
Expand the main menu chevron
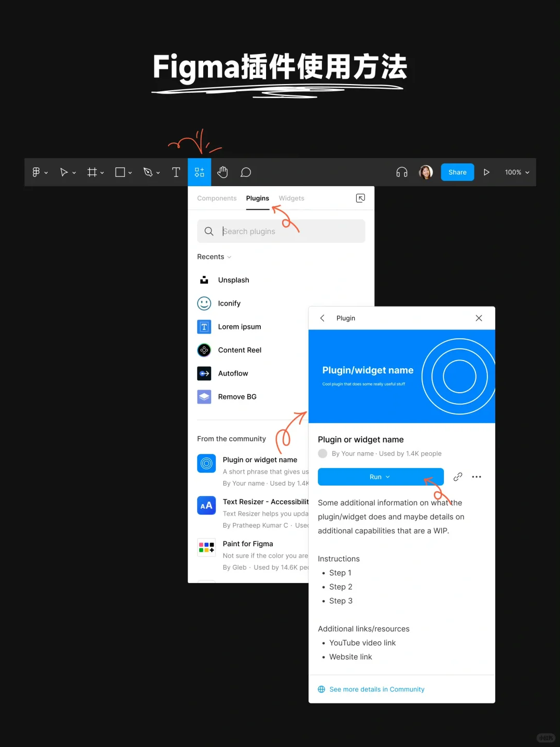click(x=46, y=173)
